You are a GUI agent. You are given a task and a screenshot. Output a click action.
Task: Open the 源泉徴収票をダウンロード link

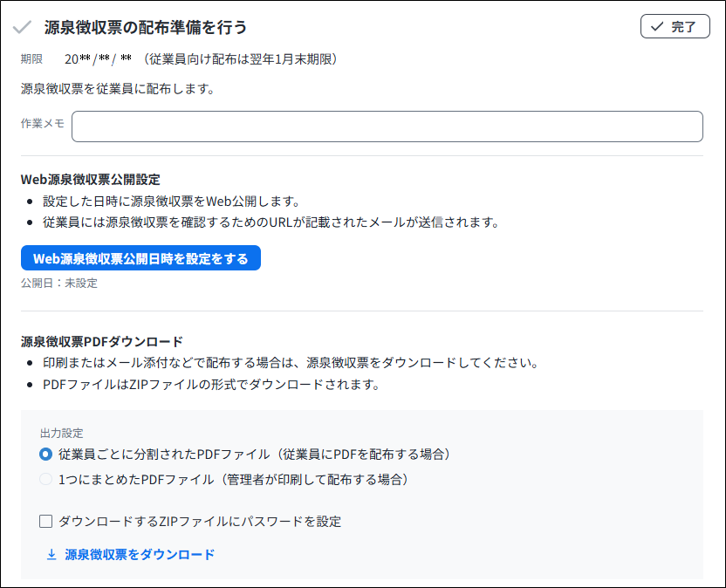pos(140,554)
